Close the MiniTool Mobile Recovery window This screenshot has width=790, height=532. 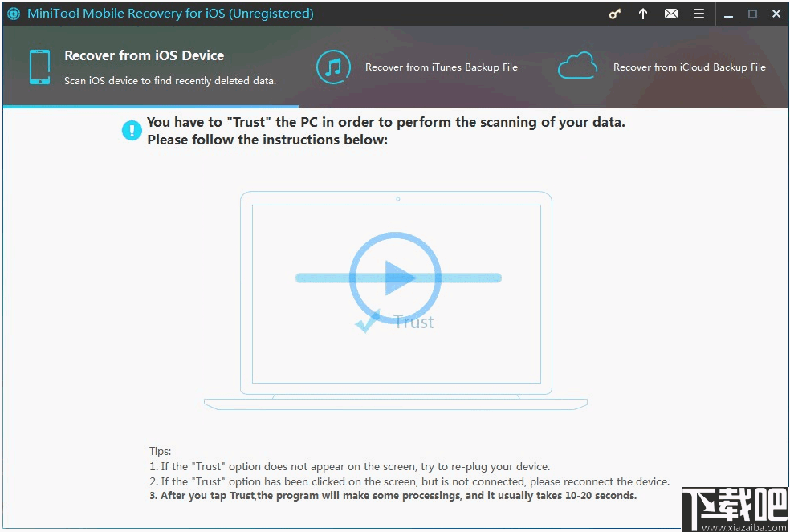pyautogui.click(x=776, y=14)
